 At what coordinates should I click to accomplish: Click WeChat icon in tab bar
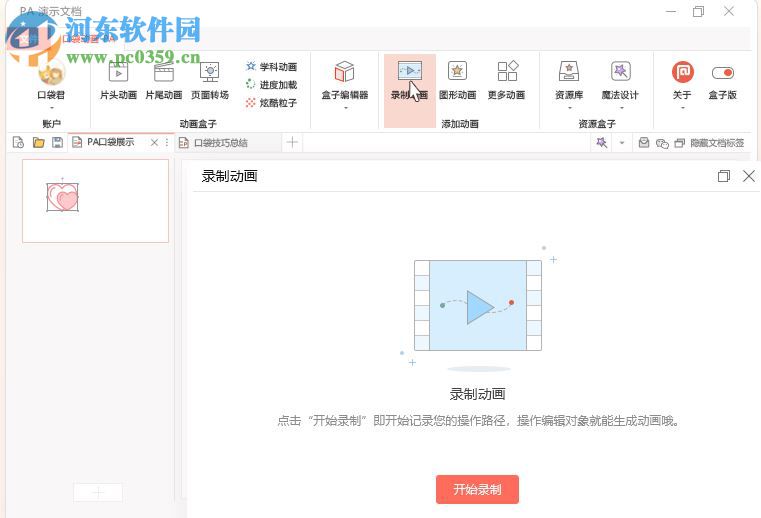(x=662, y=143)
